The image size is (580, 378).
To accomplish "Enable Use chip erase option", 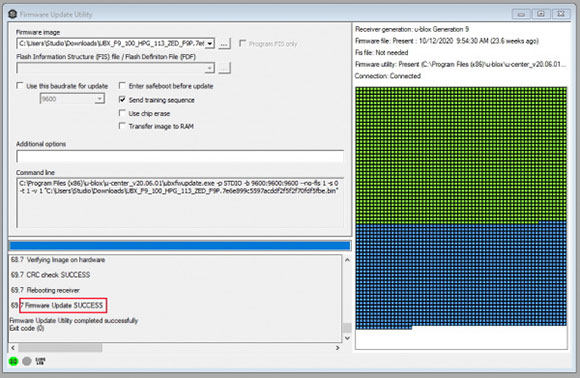I will 122,113.
